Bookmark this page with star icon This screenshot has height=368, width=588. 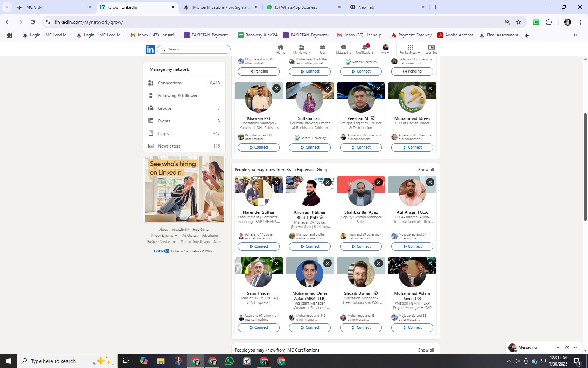pyautogui.click(x=519, y=22)
